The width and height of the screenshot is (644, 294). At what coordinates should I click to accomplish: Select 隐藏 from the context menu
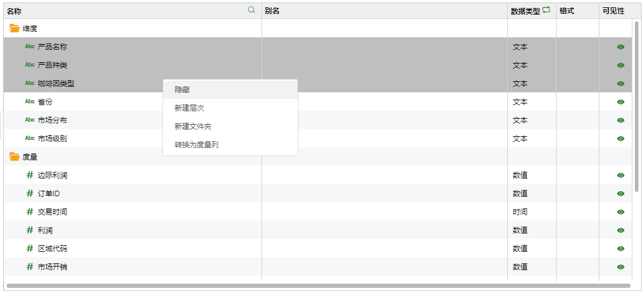(182, 90)
